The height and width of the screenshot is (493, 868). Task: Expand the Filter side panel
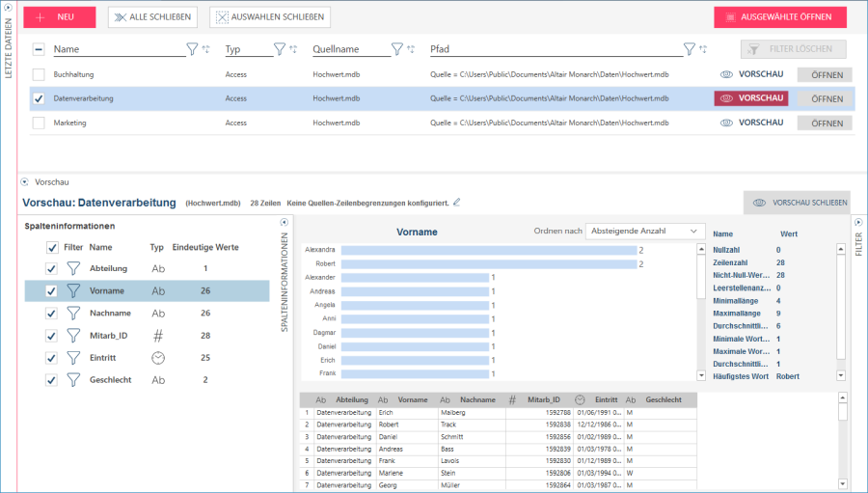857,223
